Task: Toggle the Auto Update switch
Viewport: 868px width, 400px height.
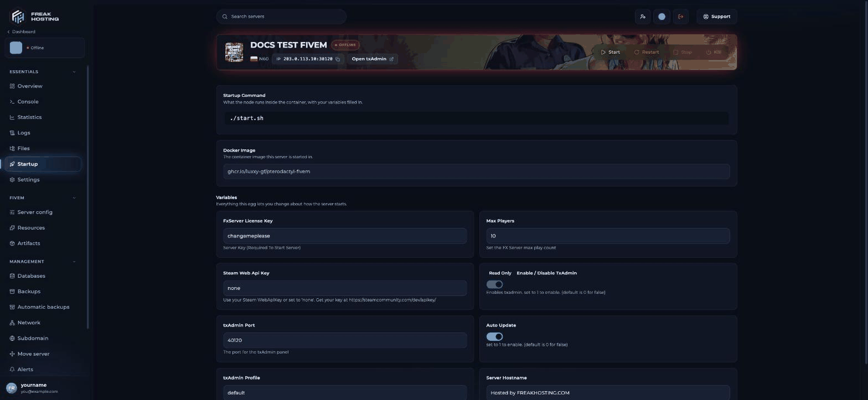Action: tap(494, 336)
